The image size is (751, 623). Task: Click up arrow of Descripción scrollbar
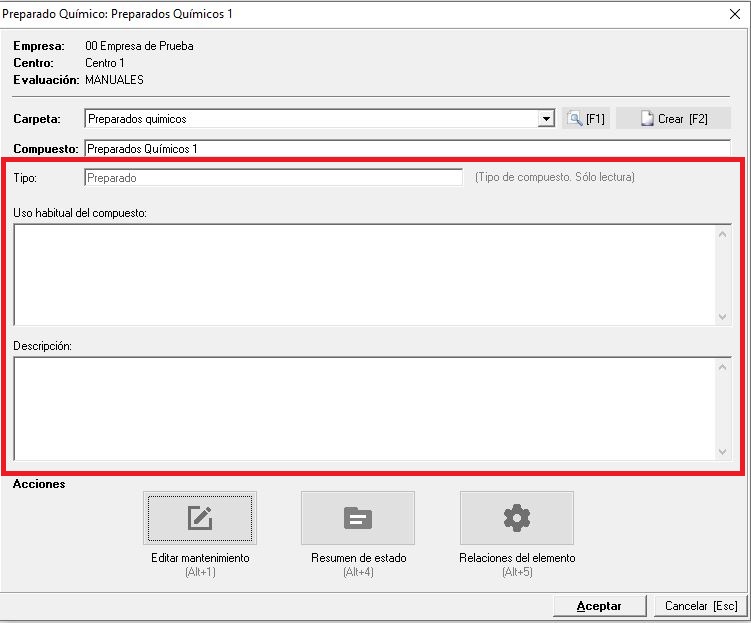[723, 367]
